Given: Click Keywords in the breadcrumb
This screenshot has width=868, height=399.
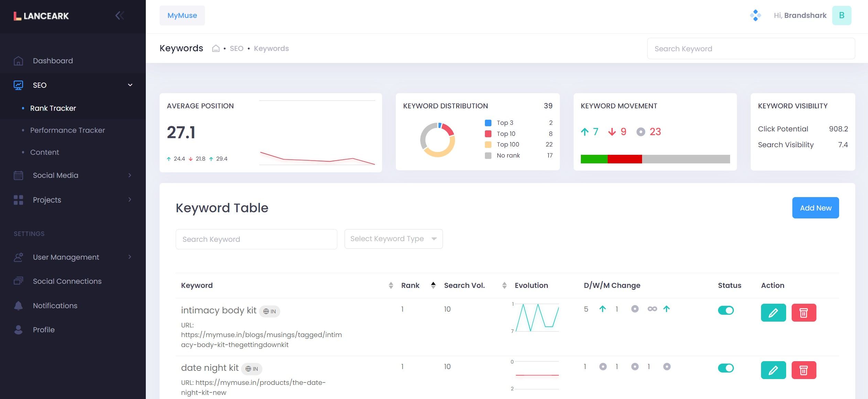Looking at the screenshot, I should 271,48.
